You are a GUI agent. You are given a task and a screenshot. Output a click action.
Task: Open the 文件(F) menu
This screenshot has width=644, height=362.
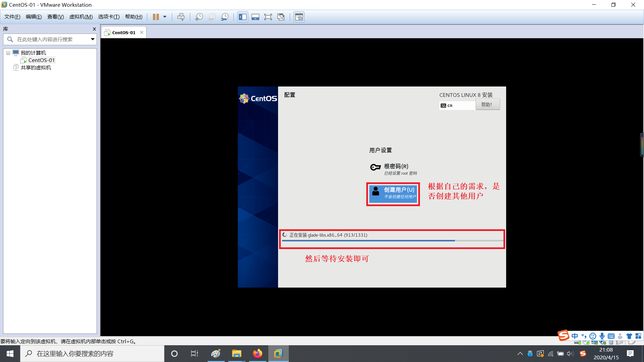[x=12, y=17]
